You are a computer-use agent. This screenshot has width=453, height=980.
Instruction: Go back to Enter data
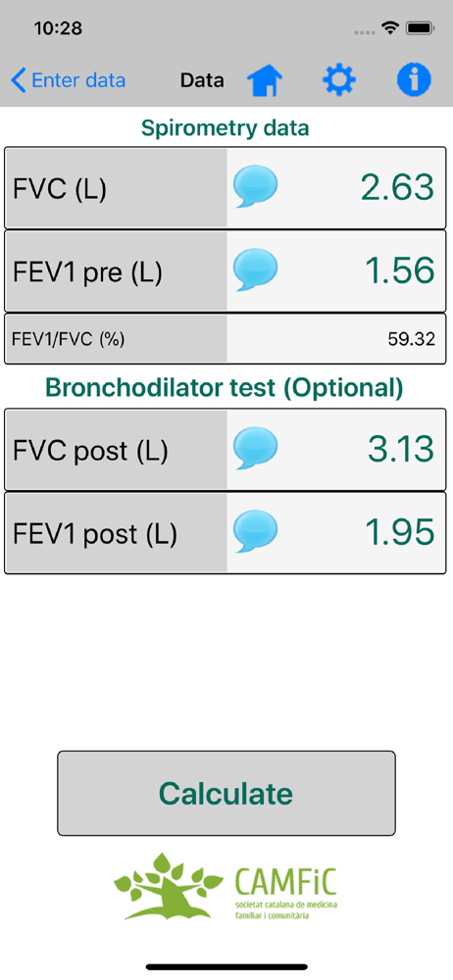[69, 80]
